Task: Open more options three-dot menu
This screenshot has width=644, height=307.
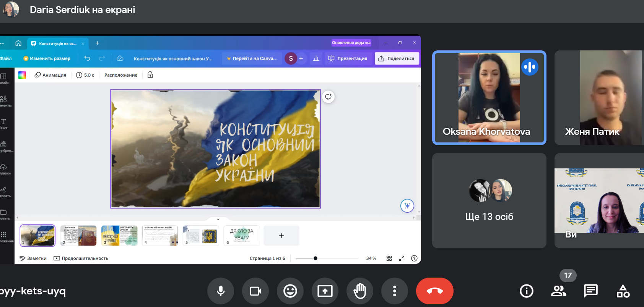Action: click(x=394, y=291)
